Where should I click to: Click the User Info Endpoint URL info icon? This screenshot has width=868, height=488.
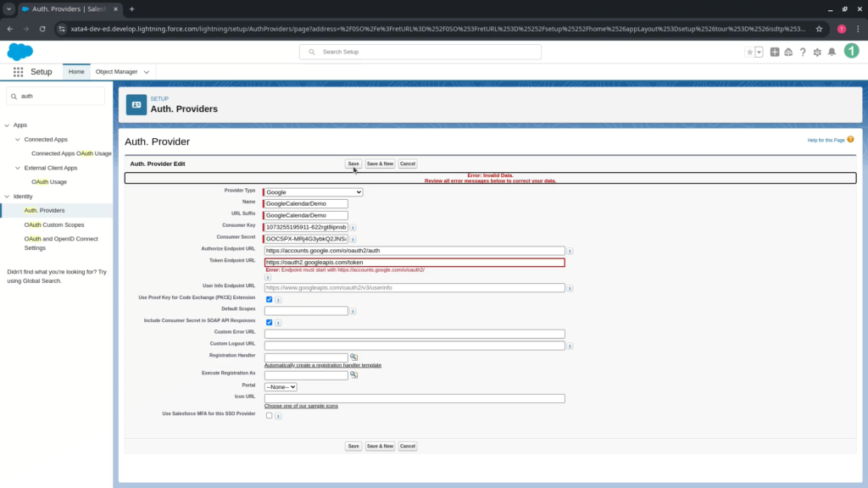click(x=570, y=288)
